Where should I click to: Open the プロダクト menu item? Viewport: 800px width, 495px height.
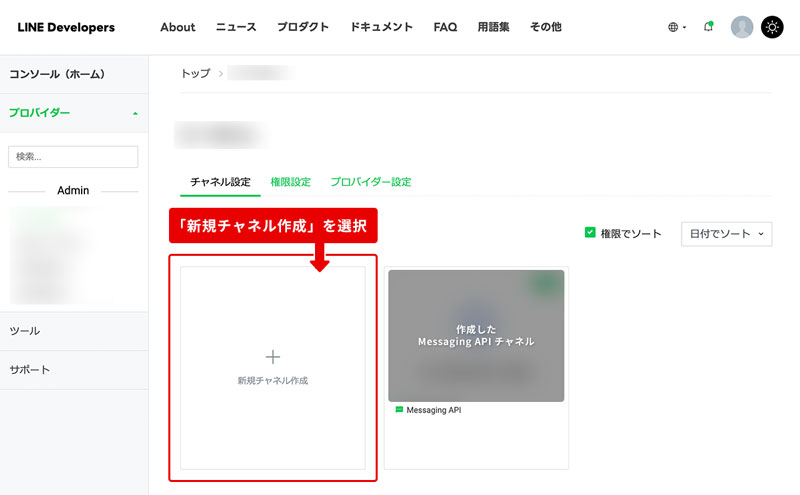click(x=302, y=27)
